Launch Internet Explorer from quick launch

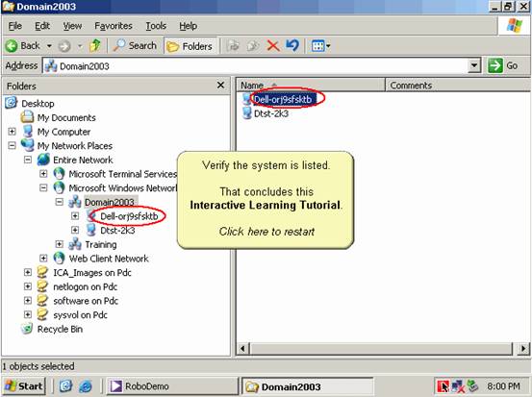pos(86,386)
